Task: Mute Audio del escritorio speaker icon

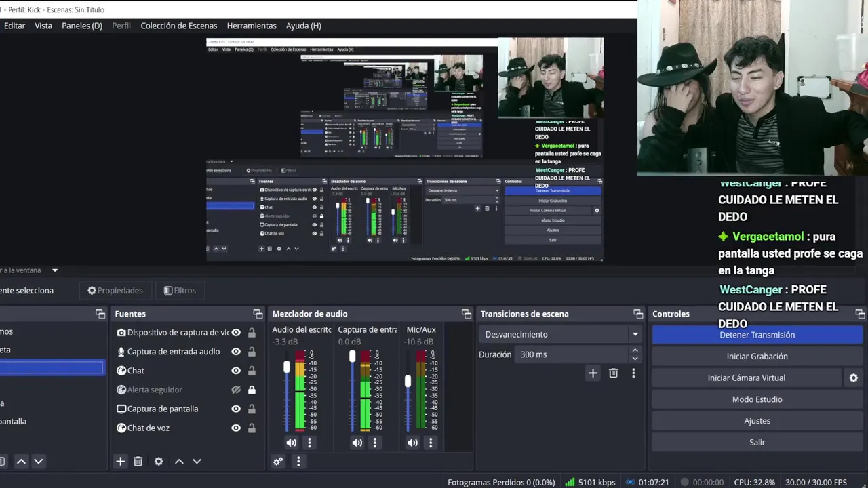Action: (292, 443)
